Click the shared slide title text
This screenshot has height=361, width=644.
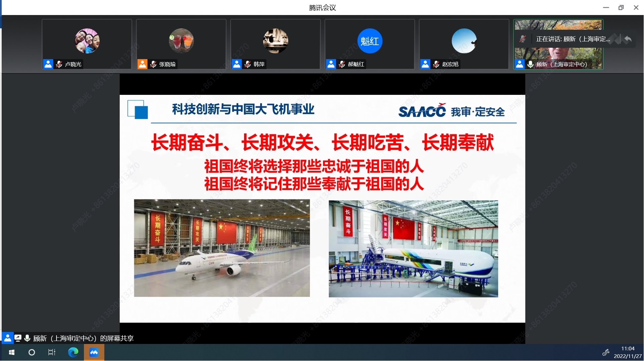coord(243,109)
